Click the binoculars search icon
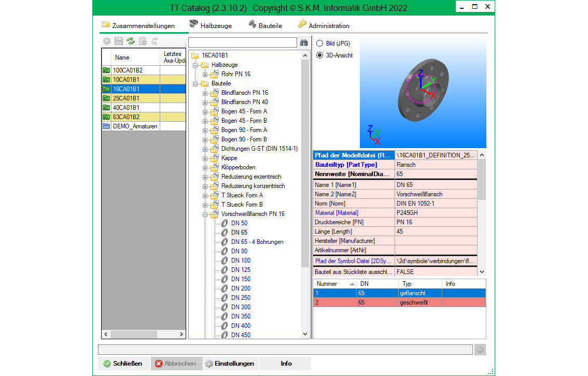Screen dimensions: 588x376 coord(304,42)
